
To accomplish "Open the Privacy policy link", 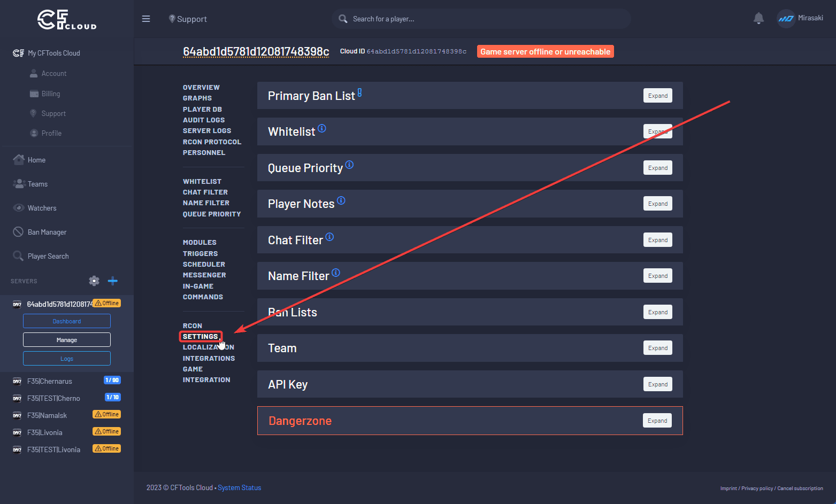I will tap(757, 489).
